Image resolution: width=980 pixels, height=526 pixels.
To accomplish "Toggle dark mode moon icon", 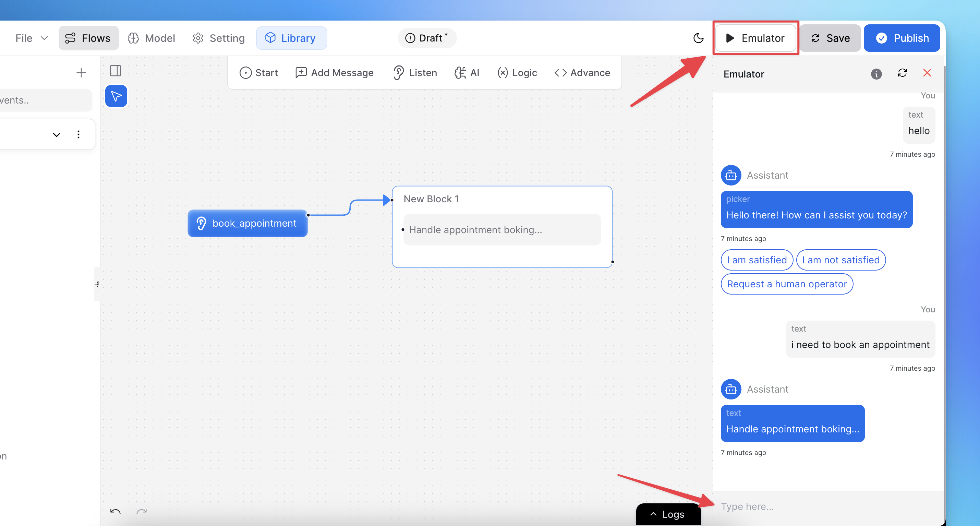I will pyautogui.click(x=699, y=38).
